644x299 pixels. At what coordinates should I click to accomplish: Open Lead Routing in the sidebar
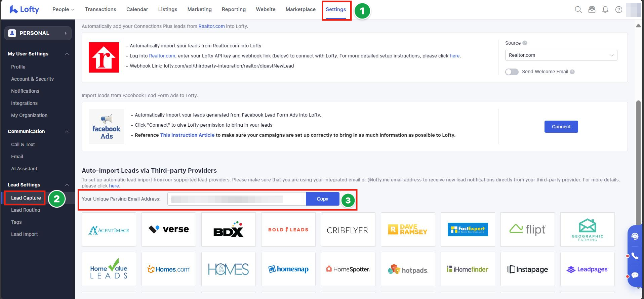pyautogui.click(x=26, y=210)
